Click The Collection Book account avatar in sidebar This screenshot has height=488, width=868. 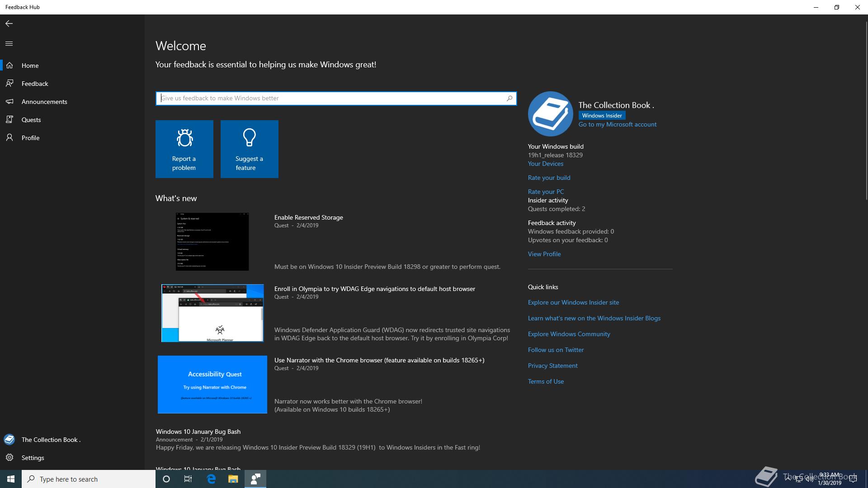9,440
